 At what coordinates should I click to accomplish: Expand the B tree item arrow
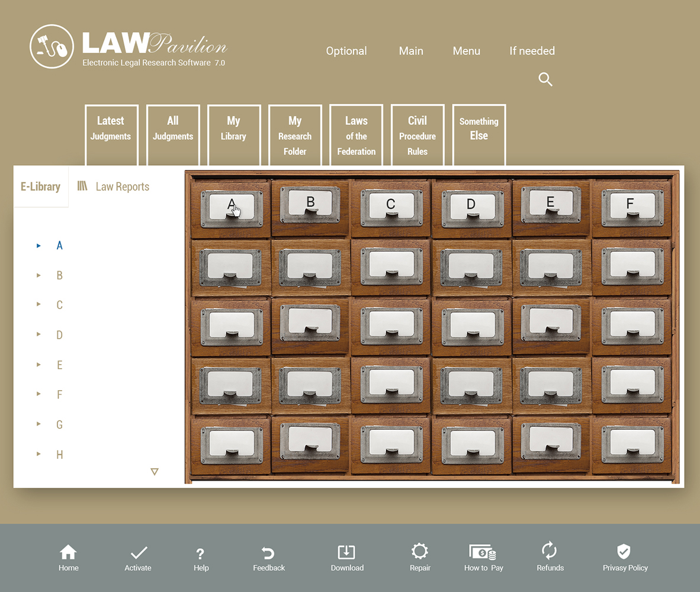point(38,275)
